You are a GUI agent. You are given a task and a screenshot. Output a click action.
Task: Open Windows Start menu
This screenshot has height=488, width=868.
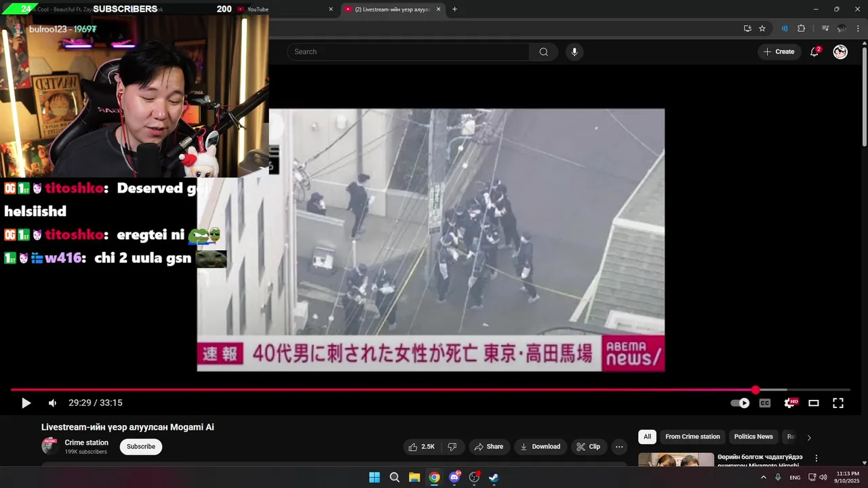(x=374, y=477)
